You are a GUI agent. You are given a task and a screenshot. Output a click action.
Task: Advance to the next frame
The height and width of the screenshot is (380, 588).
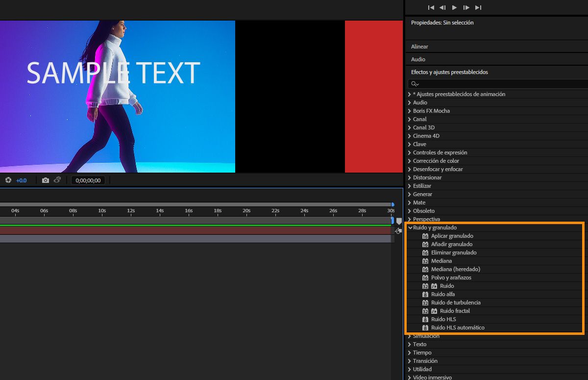point(466,7)
